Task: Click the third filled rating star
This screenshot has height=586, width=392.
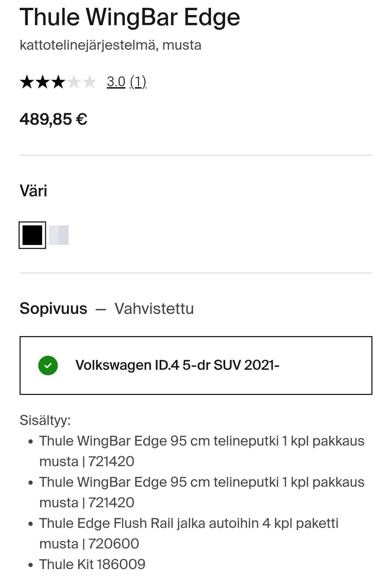Action: pos(58,82)
